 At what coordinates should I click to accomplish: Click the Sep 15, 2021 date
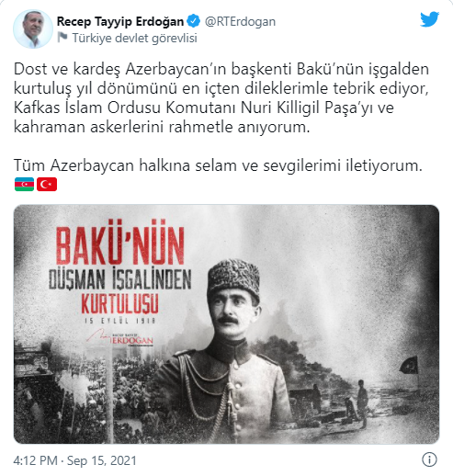(102, 460)
